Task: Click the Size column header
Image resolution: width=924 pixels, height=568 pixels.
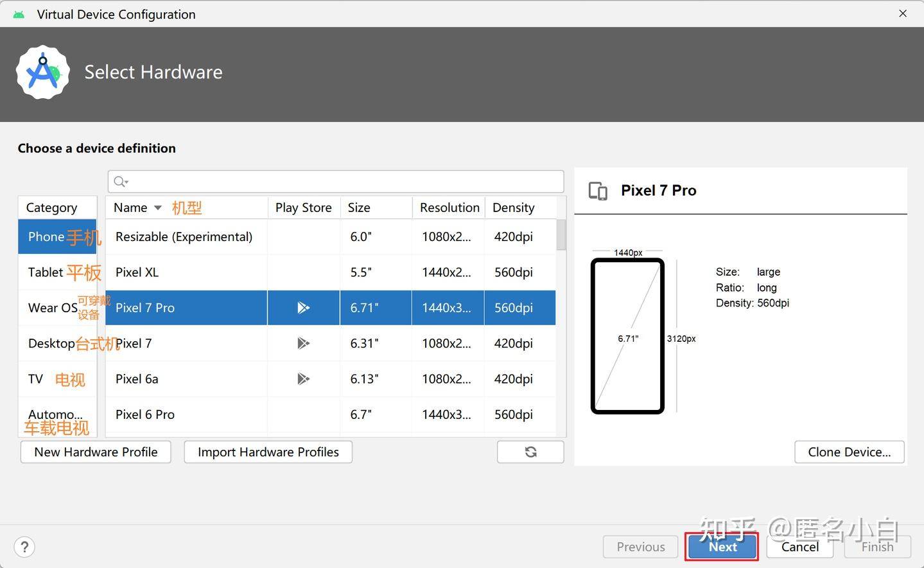Action: [x=376, y=208]
